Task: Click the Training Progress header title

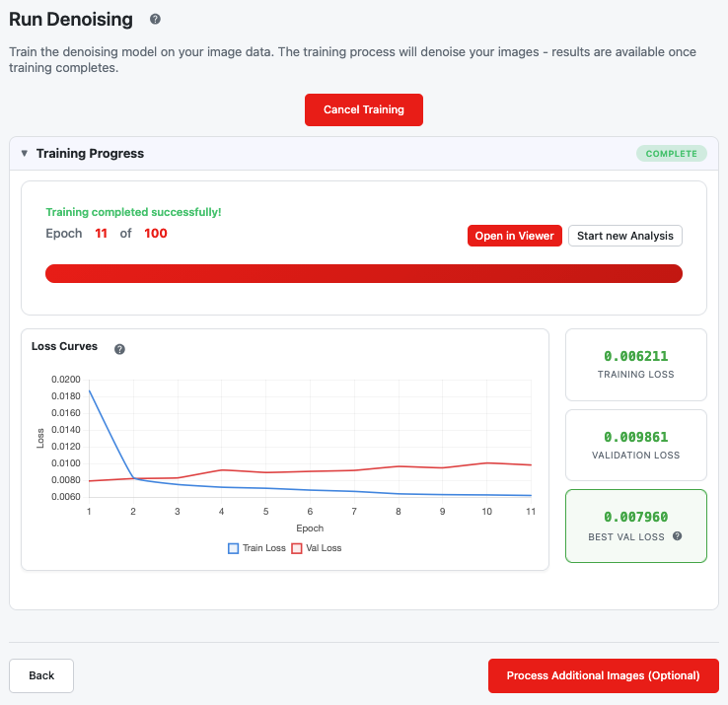Action: point(90,153)
